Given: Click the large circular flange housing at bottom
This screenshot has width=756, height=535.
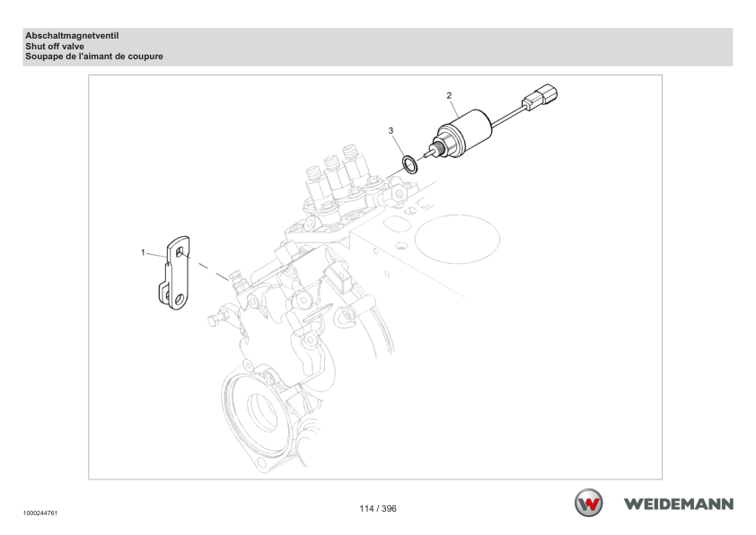Looking at the screenshot, I should tap(260, 415).
